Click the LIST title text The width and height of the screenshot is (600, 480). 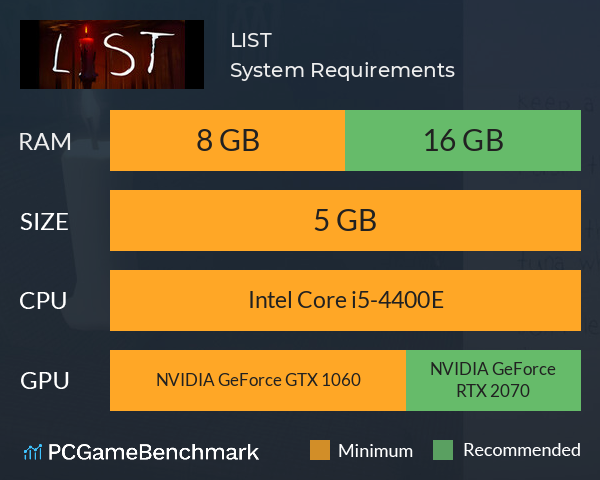click(251, 40)
